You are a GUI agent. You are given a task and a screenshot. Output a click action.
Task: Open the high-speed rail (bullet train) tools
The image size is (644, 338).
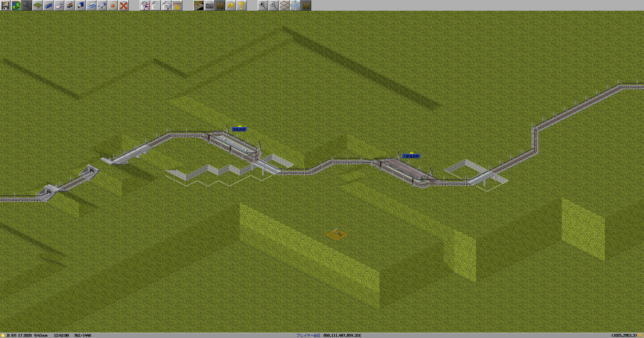[x=59, y=5]
